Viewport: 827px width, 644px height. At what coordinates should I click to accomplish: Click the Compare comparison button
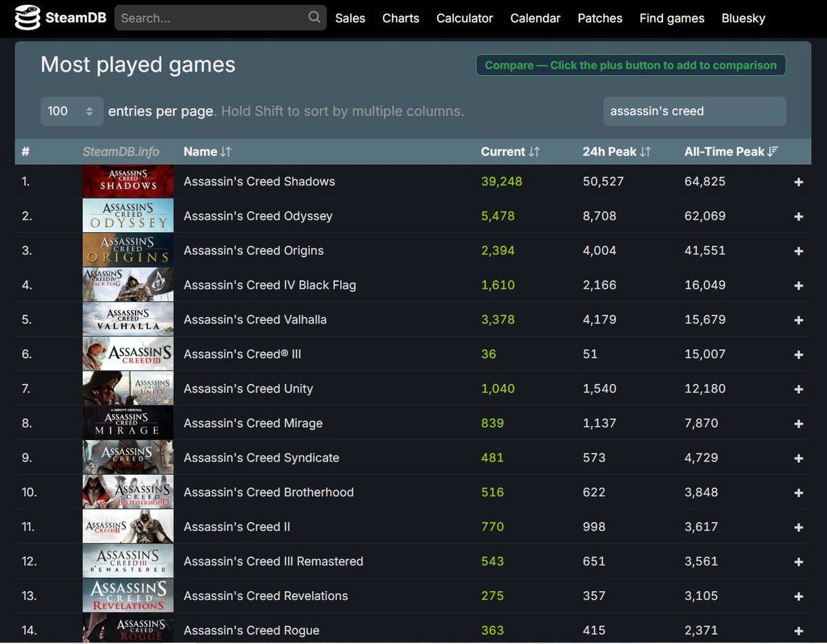[631, 65]
